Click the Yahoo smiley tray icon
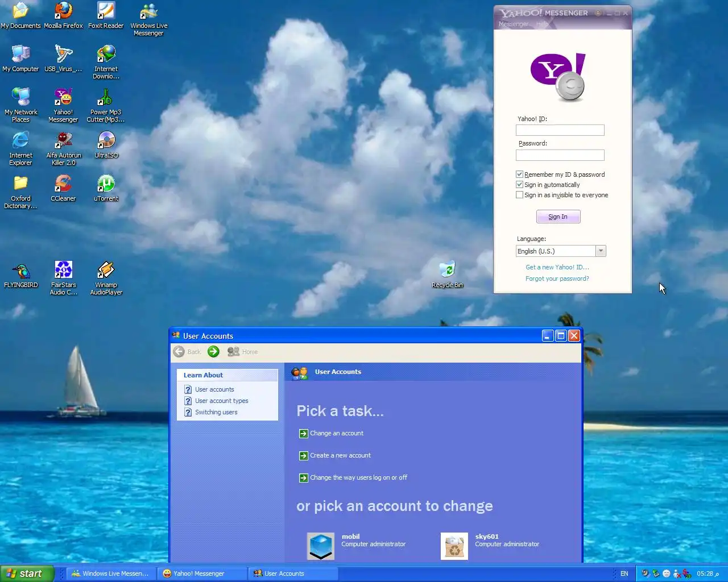Image resolution: width=728 pixels, height=582 pixels. (x=666, y=573)
